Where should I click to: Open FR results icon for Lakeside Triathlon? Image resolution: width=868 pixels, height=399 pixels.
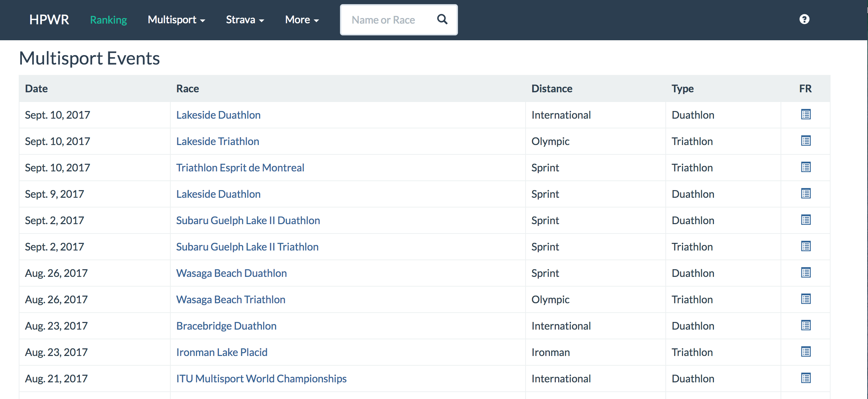pyautogui.click(x=806, y=141)
